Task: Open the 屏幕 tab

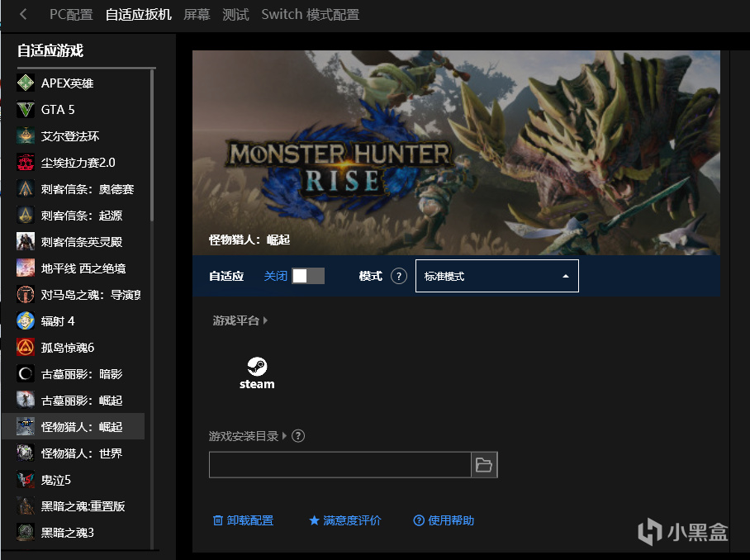Action: click(x=197, y=14)
